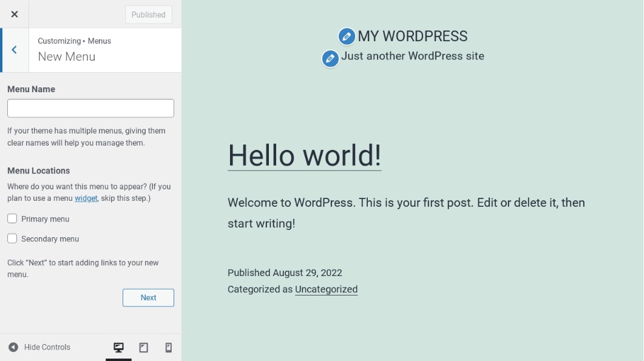644x361 pixels.
Task: Close the Customizer with the X icon
Action: click(x=15, y=14)
